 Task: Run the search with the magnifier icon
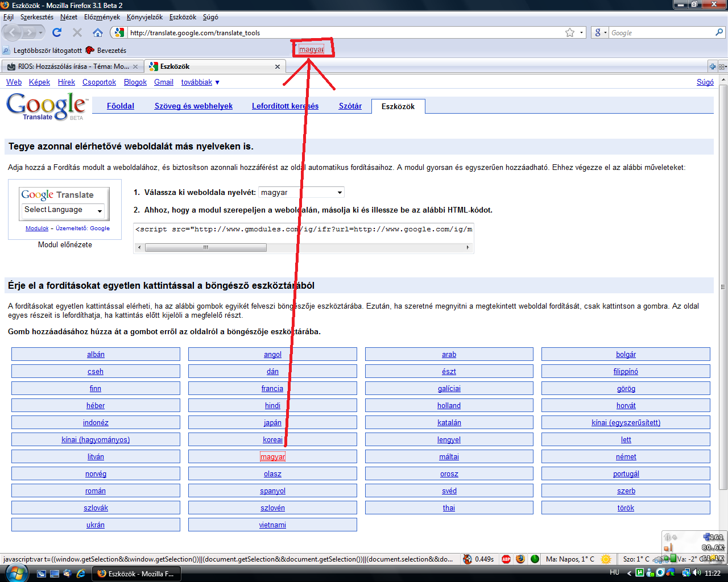[x=719, y=32]
